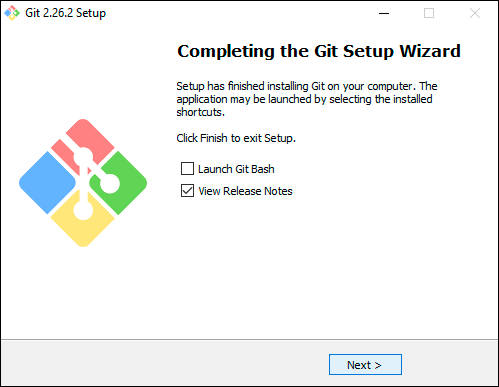Click the 'Click Finish to exit Setup' text

pos(236,138)
